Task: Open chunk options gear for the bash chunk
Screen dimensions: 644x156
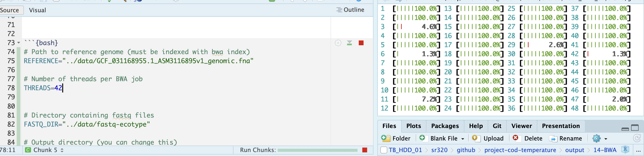Action: [338, 43]
